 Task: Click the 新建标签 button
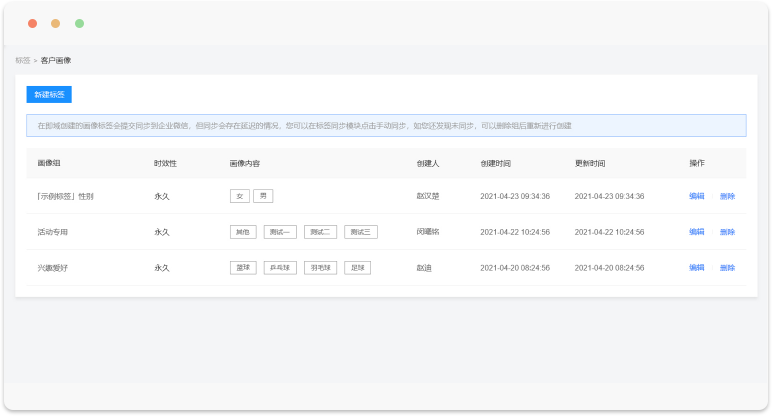(49, 95)
